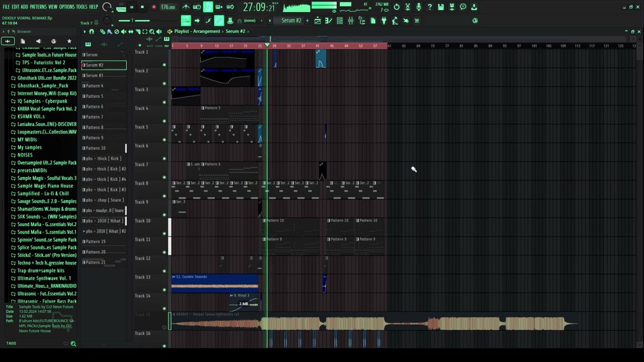The height and width of the screenshot is (362, 644).
Task: Open undo history icon
Action: (396, 7)
